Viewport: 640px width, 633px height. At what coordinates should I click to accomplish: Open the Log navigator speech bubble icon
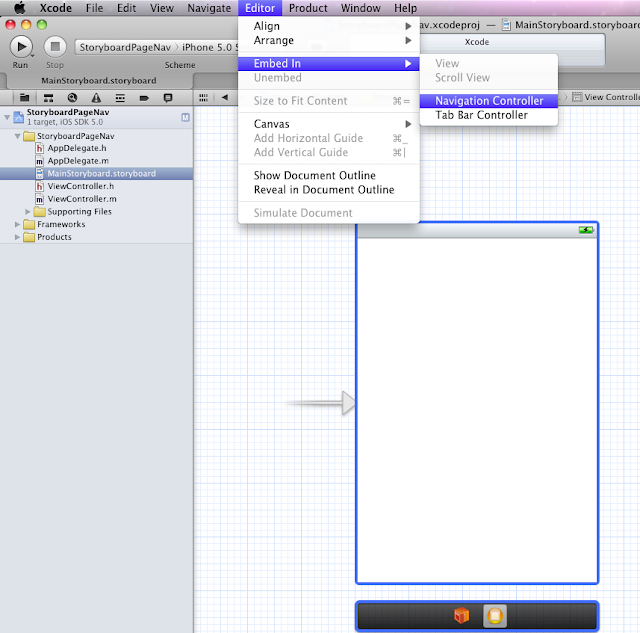(x=168, y=98)
